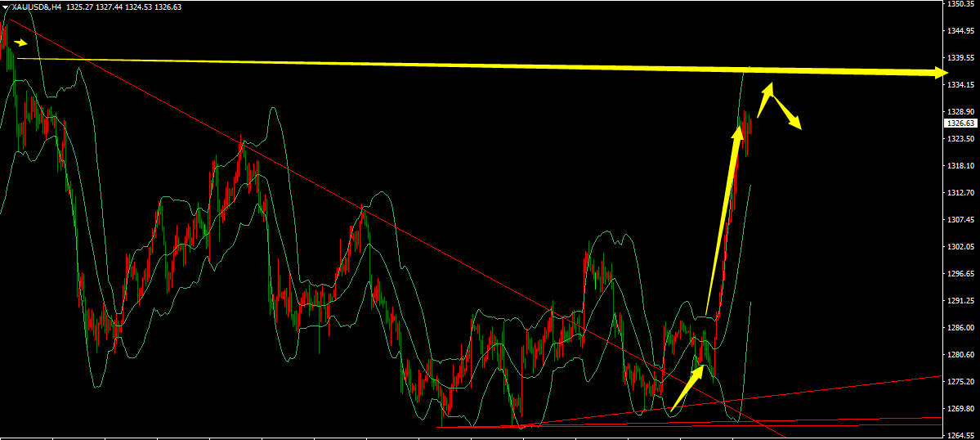
Task: Click the 1350.35 price axis label
Action: coord(960,5)
